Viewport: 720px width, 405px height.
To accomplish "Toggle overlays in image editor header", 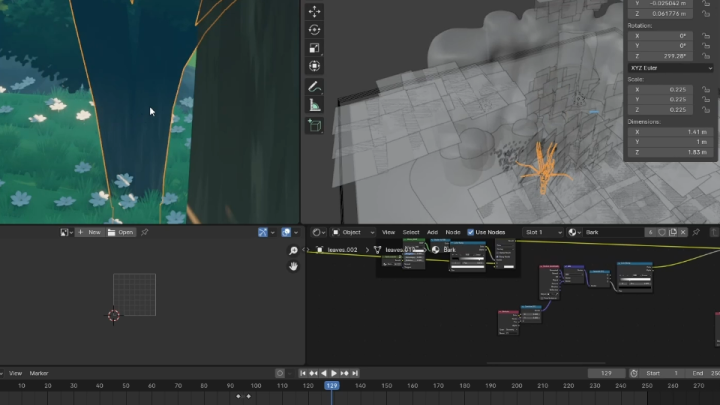I will pyautogui.click(x=286, y=232).
